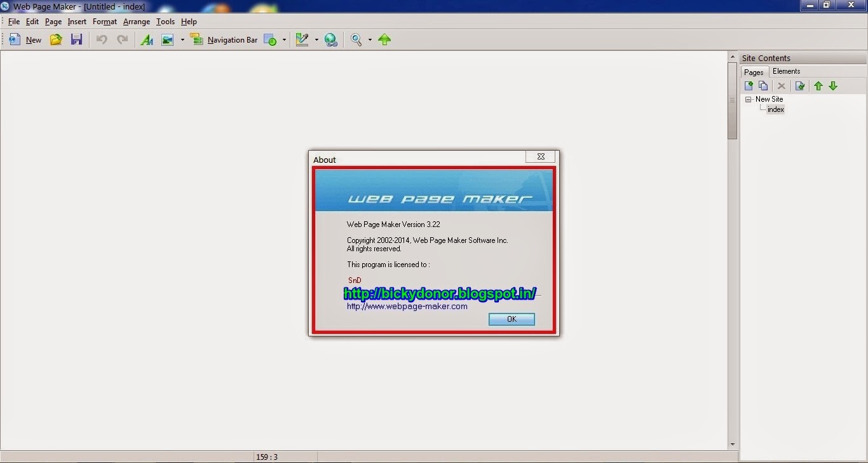Duplicate the page using the copy icon

763,86
